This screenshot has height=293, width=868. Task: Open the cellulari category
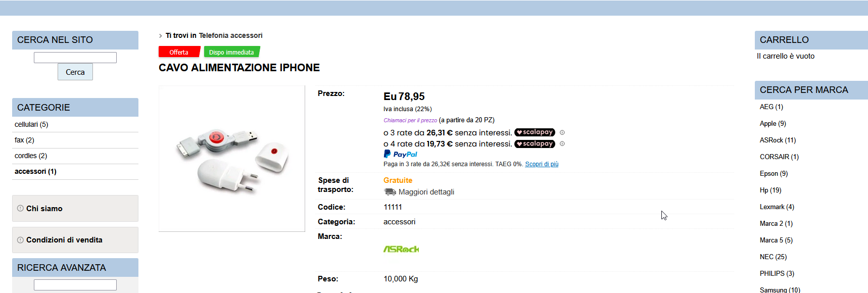pos(31,124)
